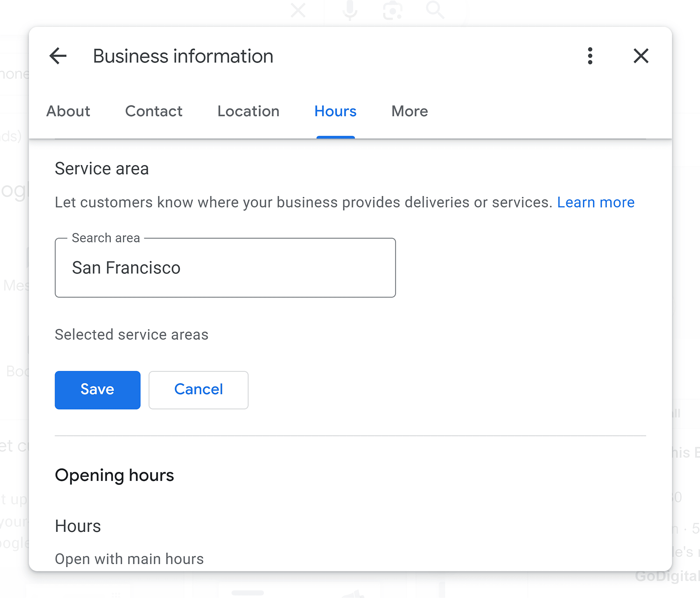The height and width of the screenshot is (598, 700).
Task: Open the Location tab
Action: pos(248,111)
